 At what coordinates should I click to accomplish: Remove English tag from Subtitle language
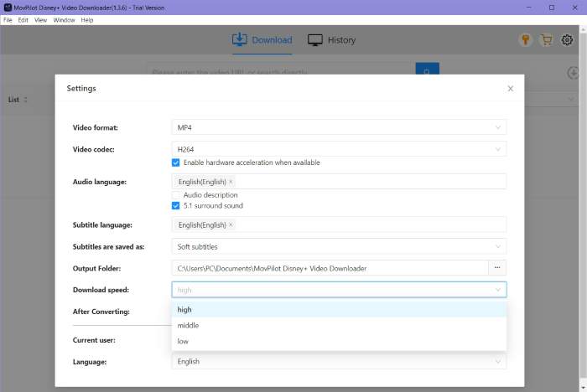(231, 224)
